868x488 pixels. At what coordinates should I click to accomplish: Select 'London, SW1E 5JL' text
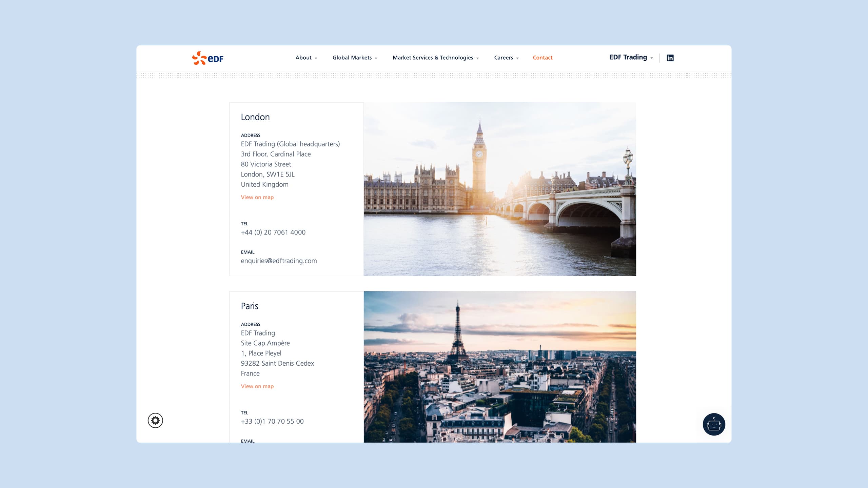point(268,175)
